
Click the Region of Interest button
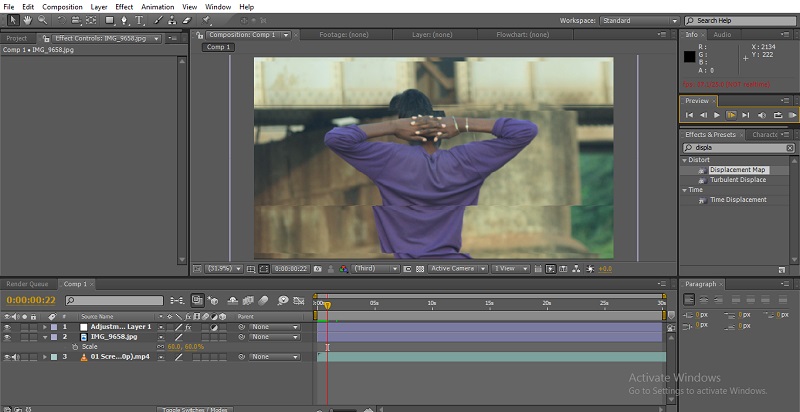(x=407, y=269)
